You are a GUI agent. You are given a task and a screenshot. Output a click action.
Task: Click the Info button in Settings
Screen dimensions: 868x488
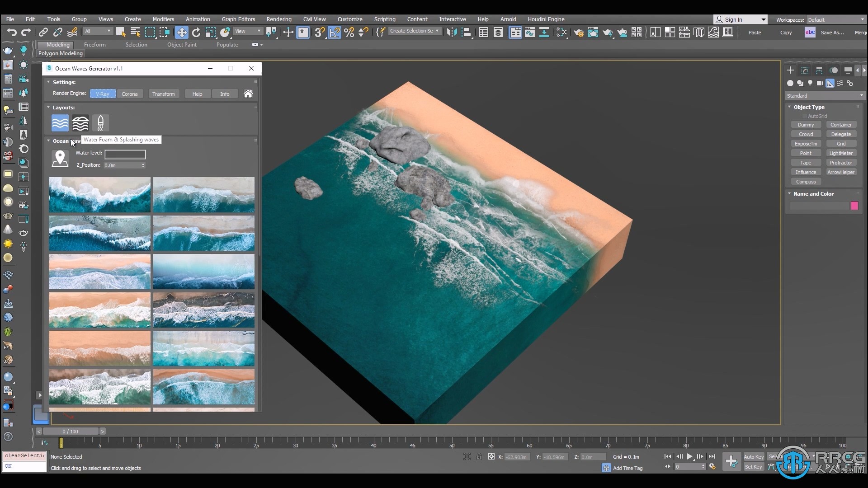[x=225, y=94]
